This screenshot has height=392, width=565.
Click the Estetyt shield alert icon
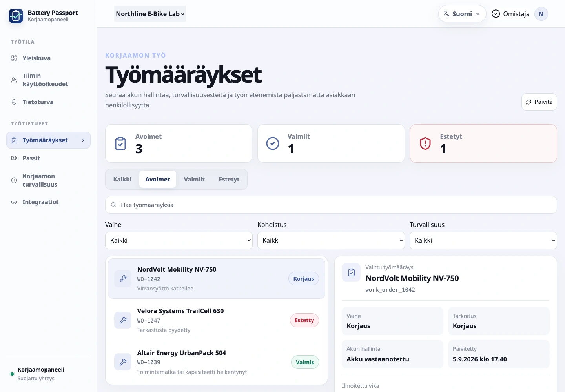[x=425, y=143]
